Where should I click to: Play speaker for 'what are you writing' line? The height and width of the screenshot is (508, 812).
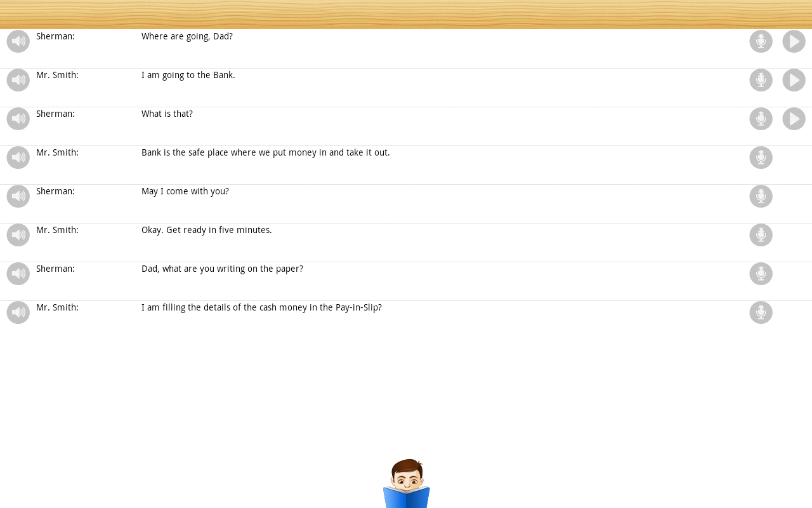(18, 274)
